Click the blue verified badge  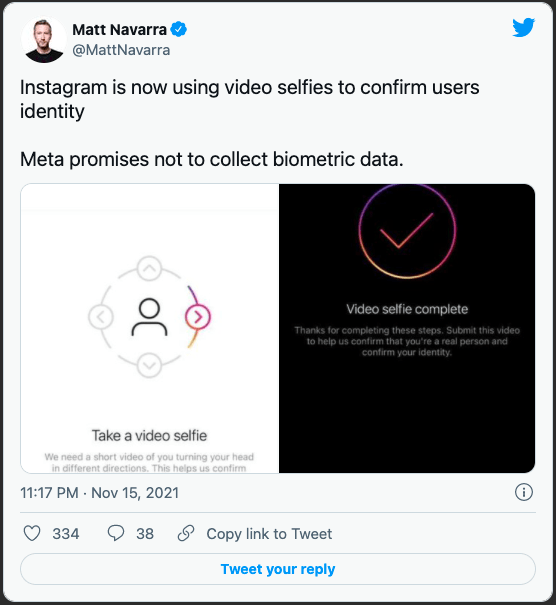[178, 29]
